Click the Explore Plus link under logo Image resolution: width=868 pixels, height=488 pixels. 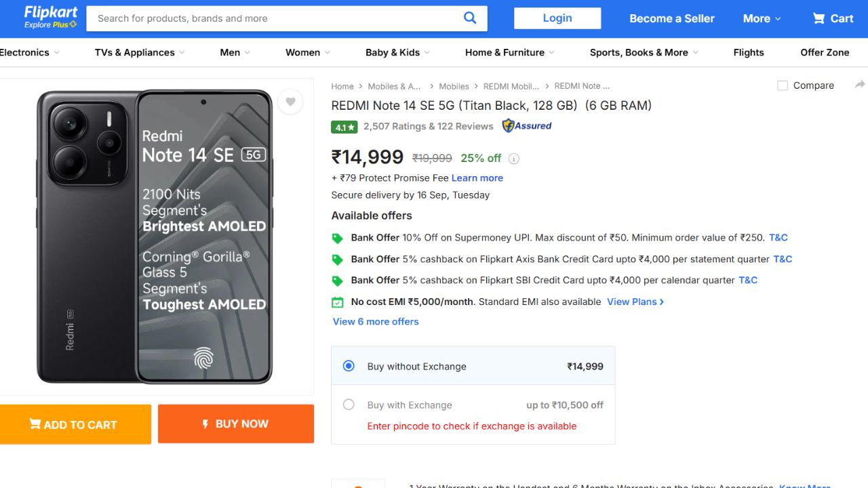tap(50, 25)
